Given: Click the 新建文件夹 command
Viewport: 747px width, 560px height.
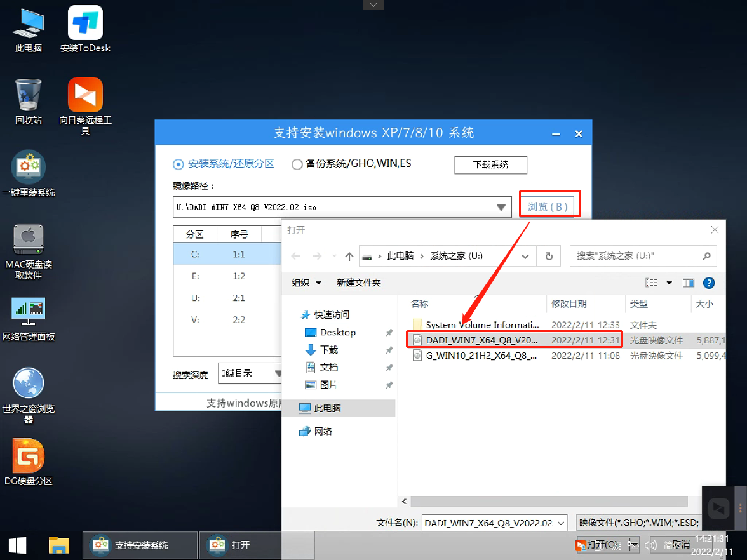Looking at the screenshot, I should [x=359, y=283].
